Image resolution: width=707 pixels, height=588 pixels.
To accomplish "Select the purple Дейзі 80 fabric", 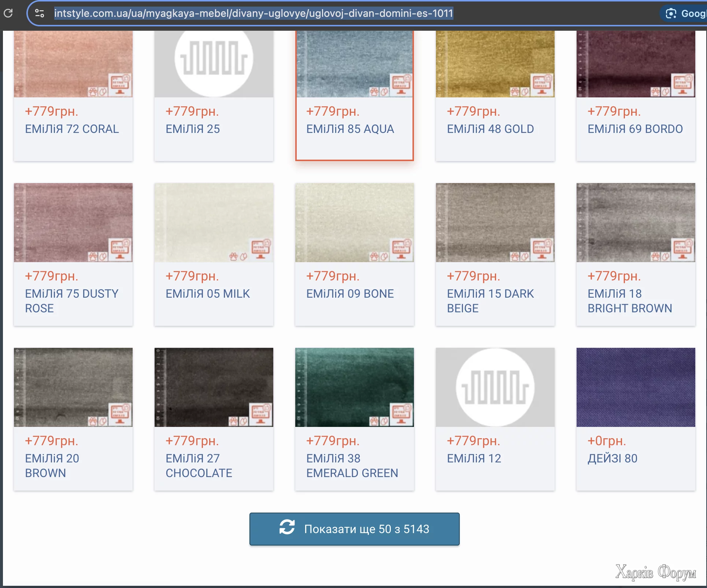I will pyautogui.click(x=635, y=387).
